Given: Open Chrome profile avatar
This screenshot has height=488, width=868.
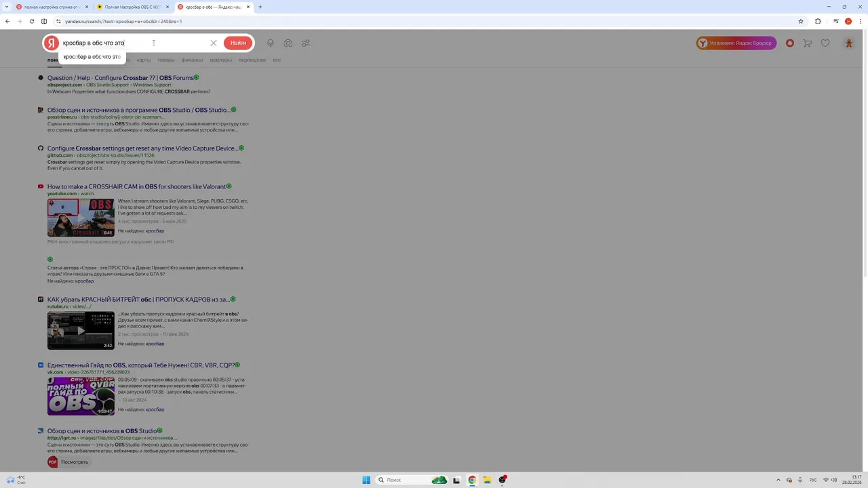Looking at the screenshot, I should (848, 21).
